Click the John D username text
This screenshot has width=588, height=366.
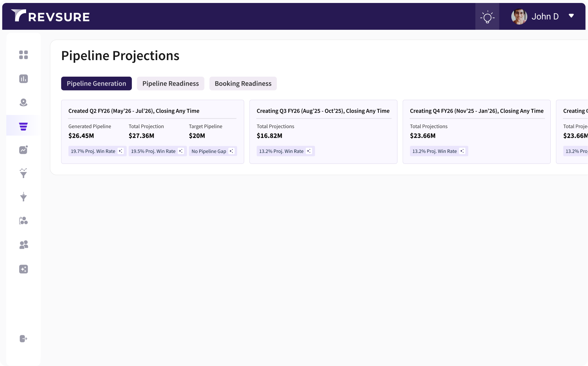point(545,17)
